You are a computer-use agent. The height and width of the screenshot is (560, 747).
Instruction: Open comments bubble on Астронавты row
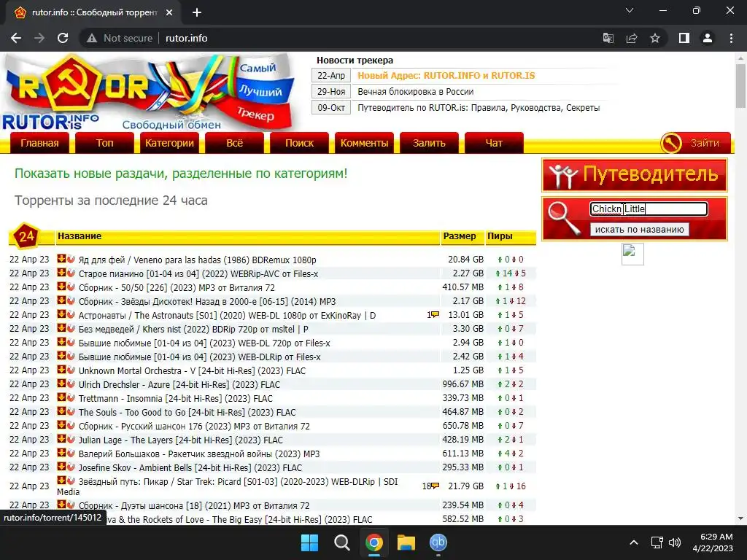pyautogui.click(x=435, y=314)
